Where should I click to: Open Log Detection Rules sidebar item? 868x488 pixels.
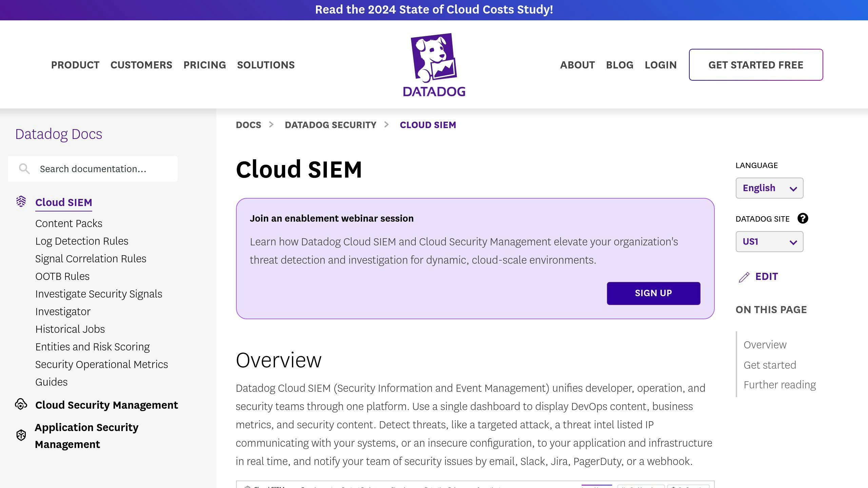82,241
